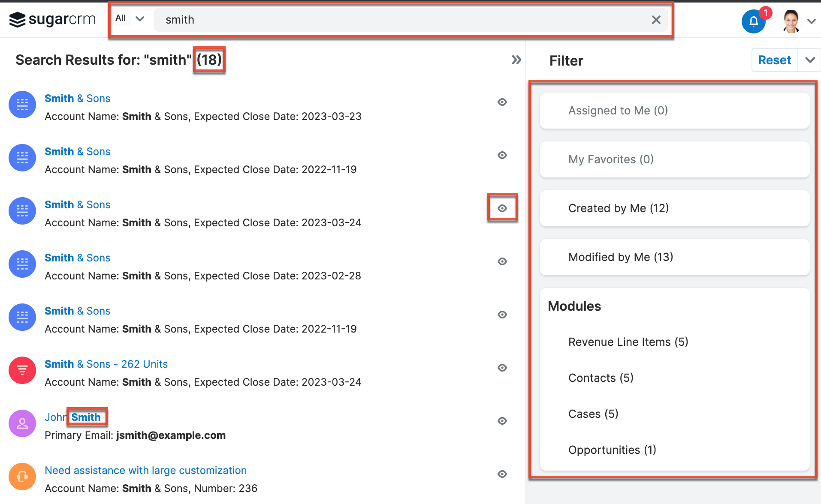Click inside the search input field

386,20
